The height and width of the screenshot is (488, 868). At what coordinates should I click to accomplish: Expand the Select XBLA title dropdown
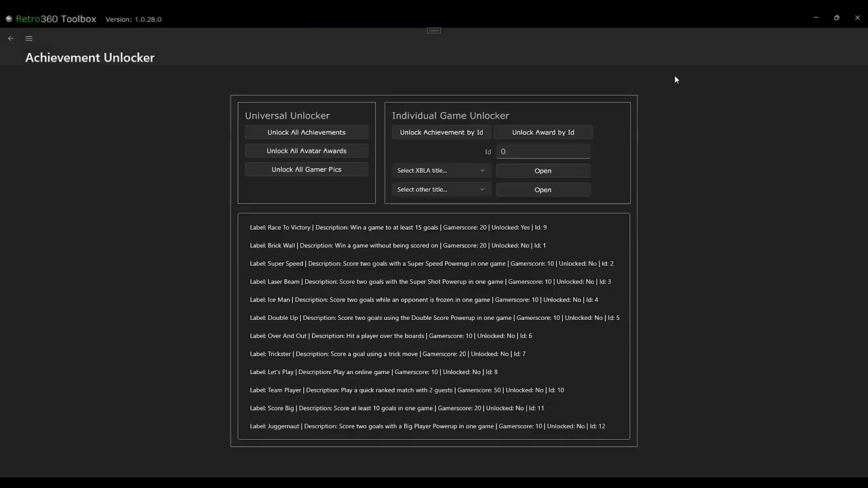(441, 170)
